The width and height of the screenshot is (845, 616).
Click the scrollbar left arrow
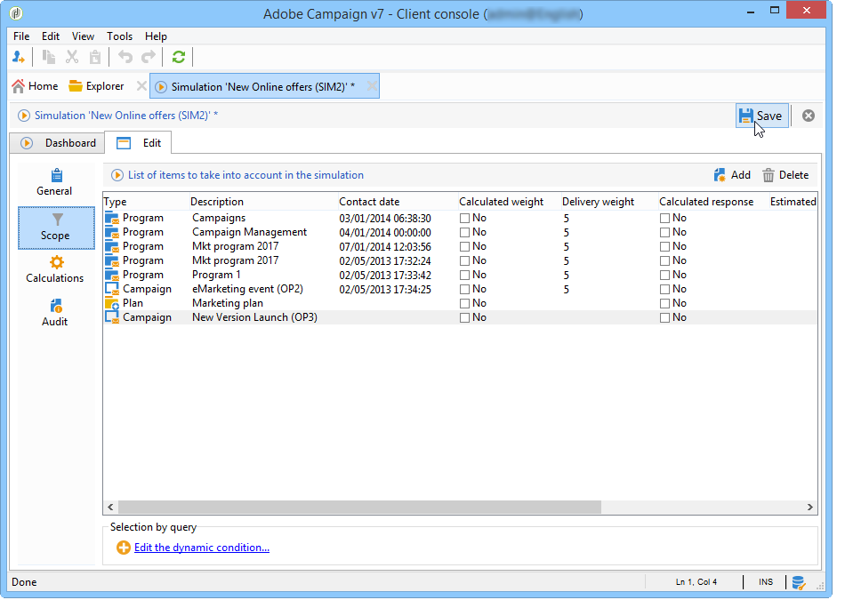coord(110,508)
